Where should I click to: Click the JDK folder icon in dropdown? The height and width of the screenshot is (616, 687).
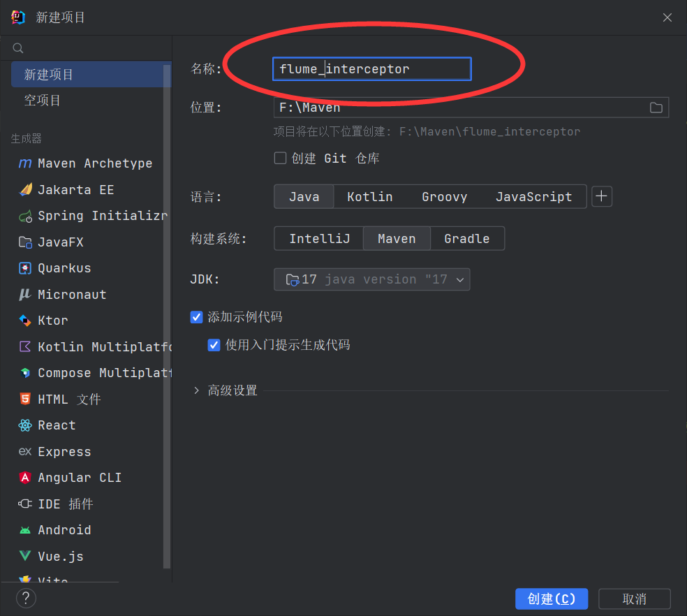point(293,280)
